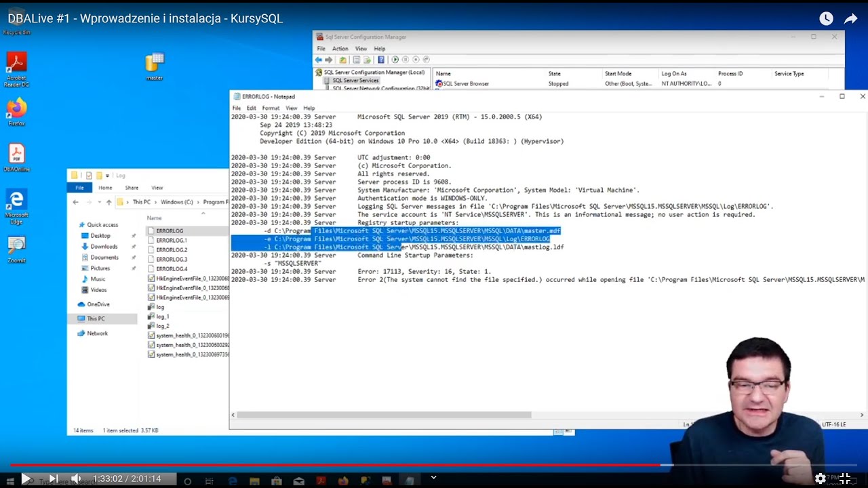Open File menu in Notepad
Screen dimensions: 868x488
tap(237, 108)
